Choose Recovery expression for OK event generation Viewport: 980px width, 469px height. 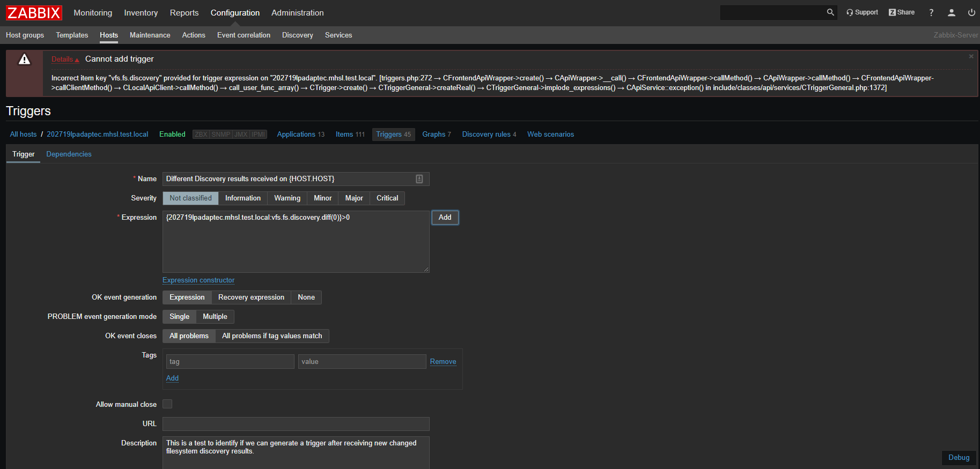click(x=251, y=297)
